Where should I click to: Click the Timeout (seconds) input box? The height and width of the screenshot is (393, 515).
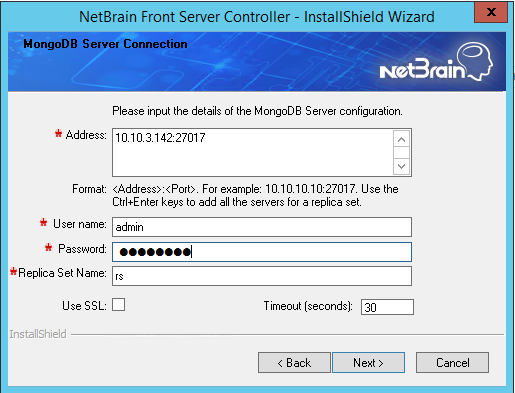coord(387,307)
